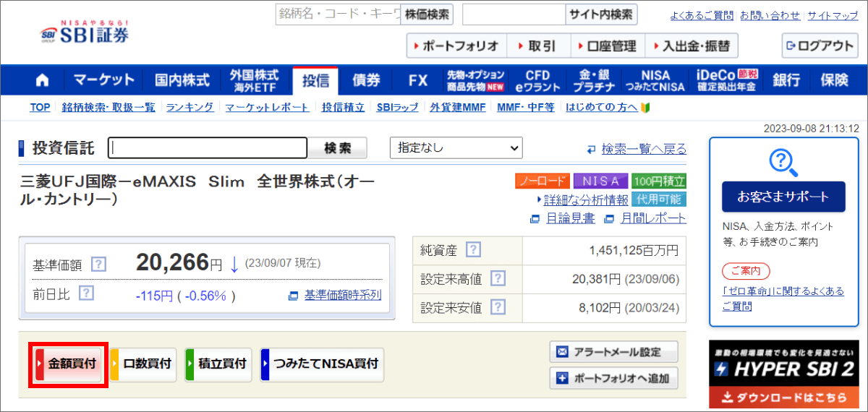
Task: Open 目論見書 link
Action: [x=570, y=218]
